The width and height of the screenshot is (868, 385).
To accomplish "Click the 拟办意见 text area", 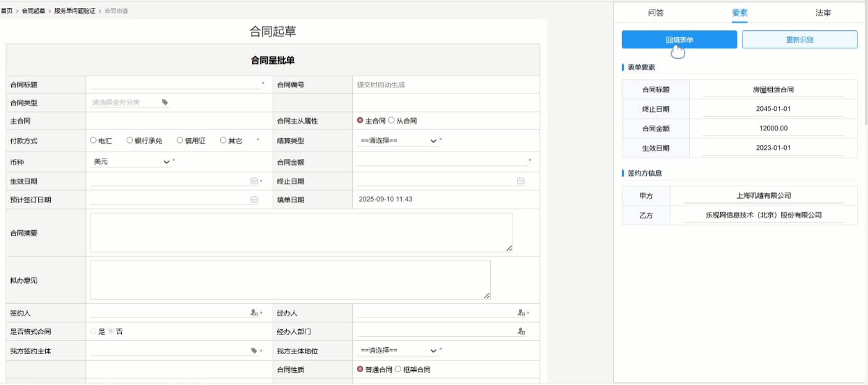I will tap(290, 280).
